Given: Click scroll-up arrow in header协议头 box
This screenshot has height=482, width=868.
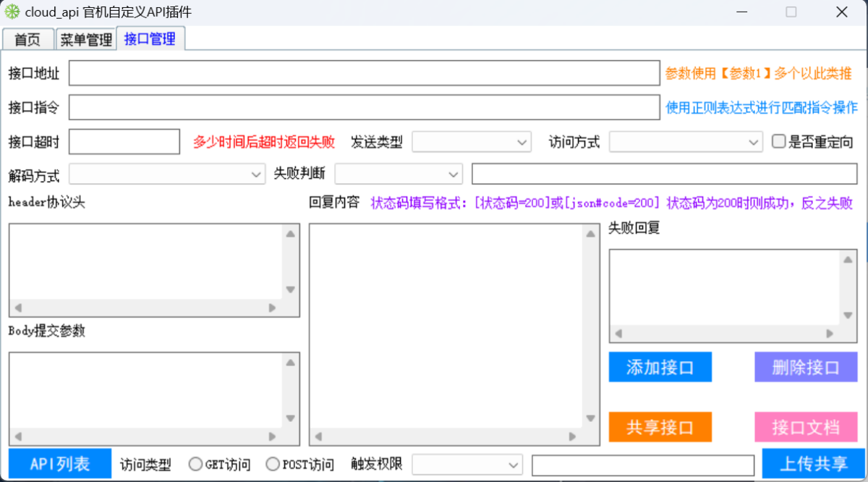Looking at the screenshot, I should point(290,234).
